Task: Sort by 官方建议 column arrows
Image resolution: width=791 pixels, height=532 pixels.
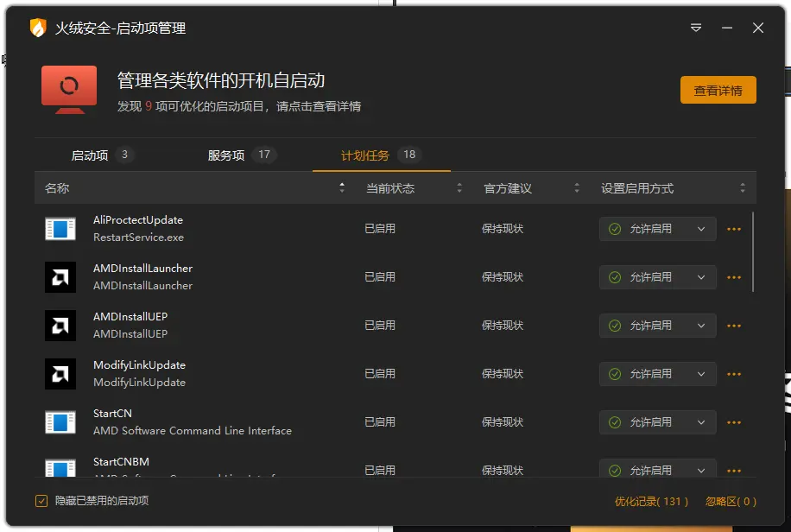Action: pyautogui.click(x=577, y=187)
